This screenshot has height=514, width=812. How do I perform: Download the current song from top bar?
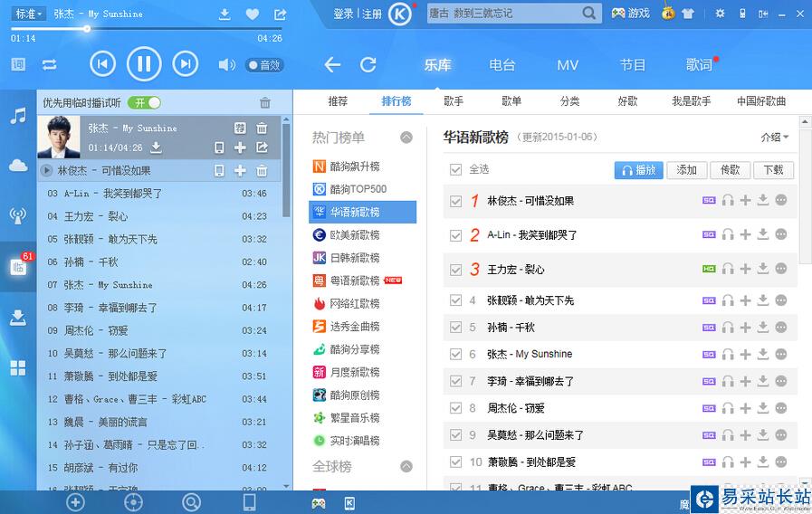pyautogui.click(x=224, y=14)
